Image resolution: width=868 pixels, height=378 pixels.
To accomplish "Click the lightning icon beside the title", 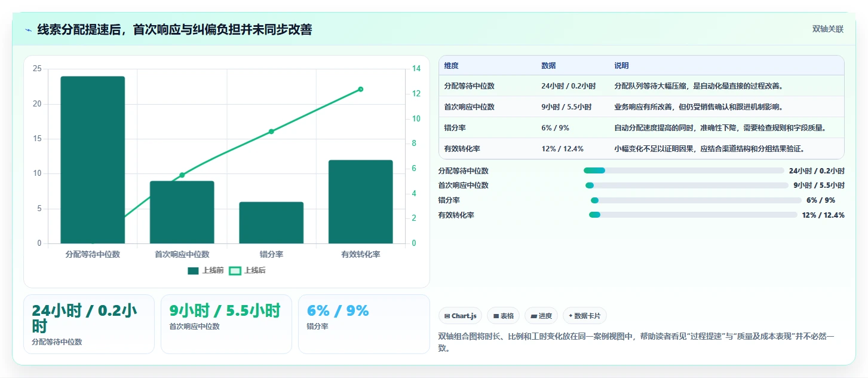I will pyautogui.click(x=28, y=29).
